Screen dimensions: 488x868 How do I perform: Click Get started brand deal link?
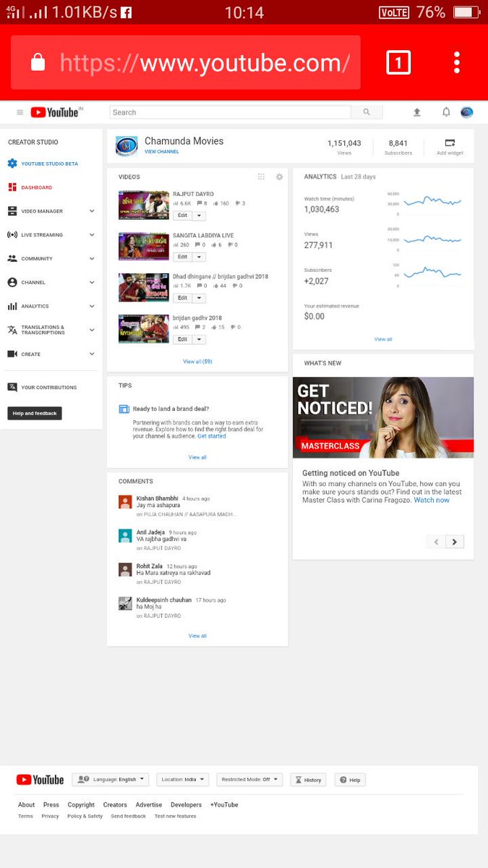[x=212, y=436]
